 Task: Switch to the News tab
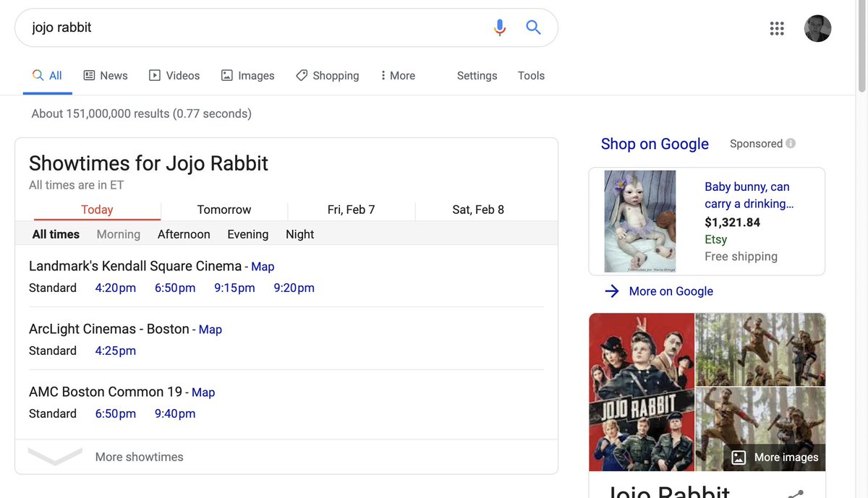click(106, 75)
